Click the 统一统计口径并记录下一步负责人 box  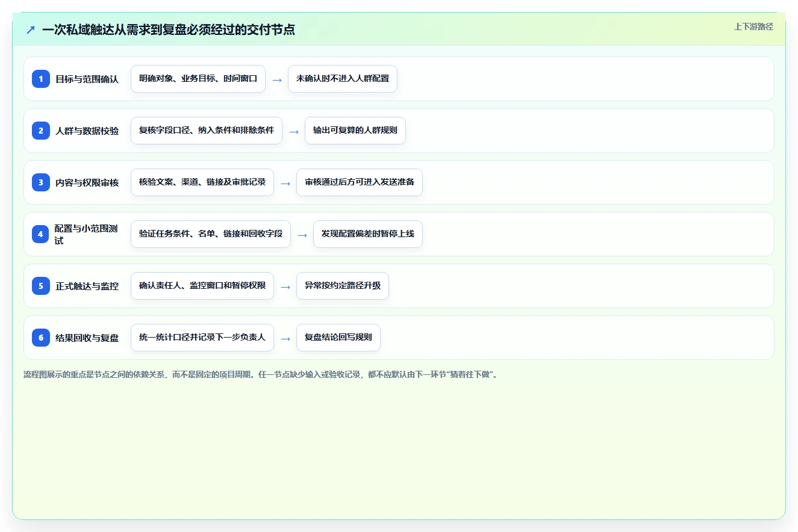click(x=202, y=338)
